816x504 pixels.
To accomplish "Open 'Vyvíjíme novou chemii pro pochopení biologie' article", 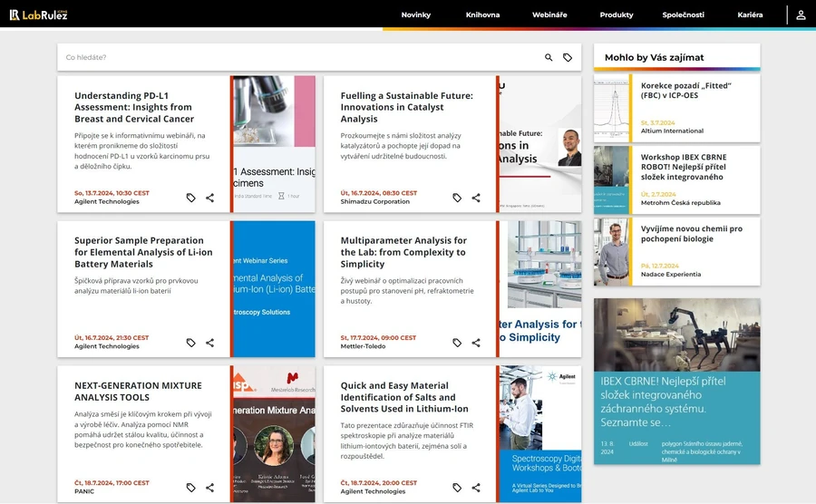I will pyautogui.click(x=692, y=234).
